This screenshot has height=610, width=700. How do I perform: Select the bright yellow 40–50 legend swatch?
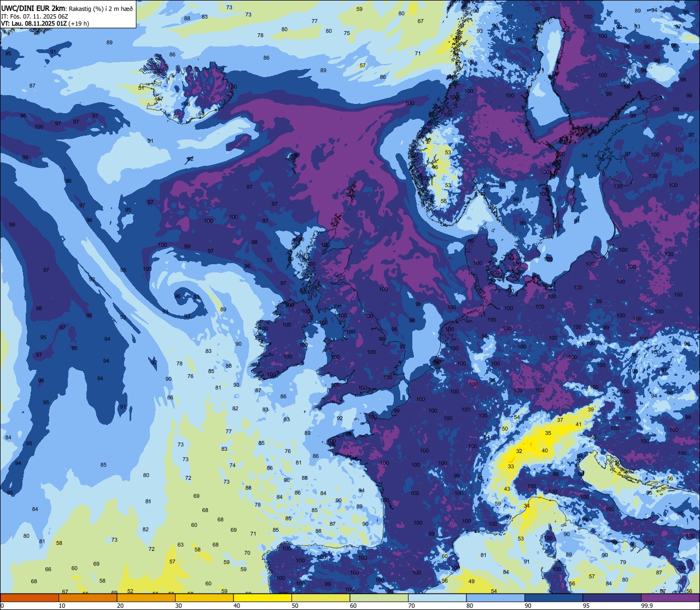click(x=262, y=597)
